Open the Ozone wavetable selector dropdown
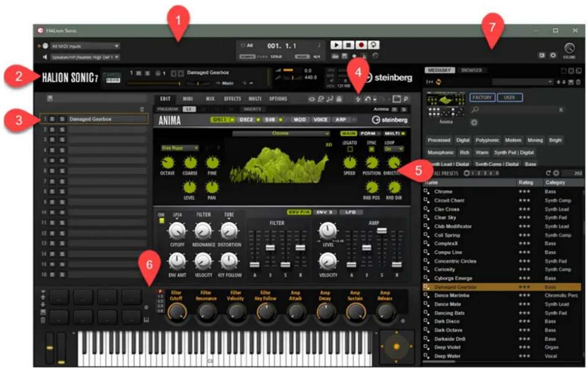Screen dimensions: 588x368 click(282, 134)
